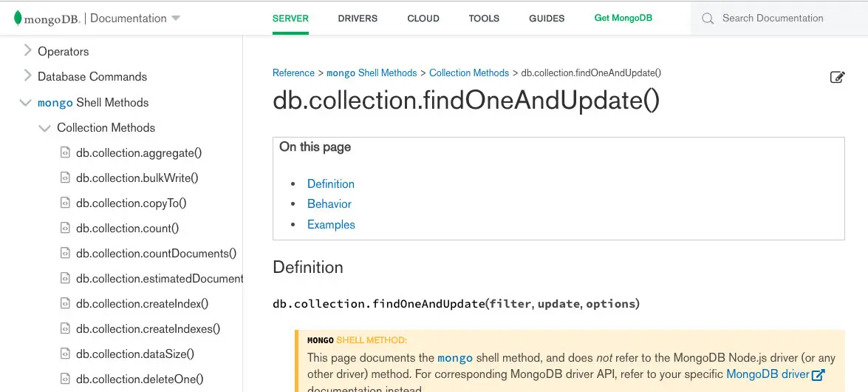868x392 pixels.
Task: Click the Reference breadcrumb link
Action: click(293, 72)
